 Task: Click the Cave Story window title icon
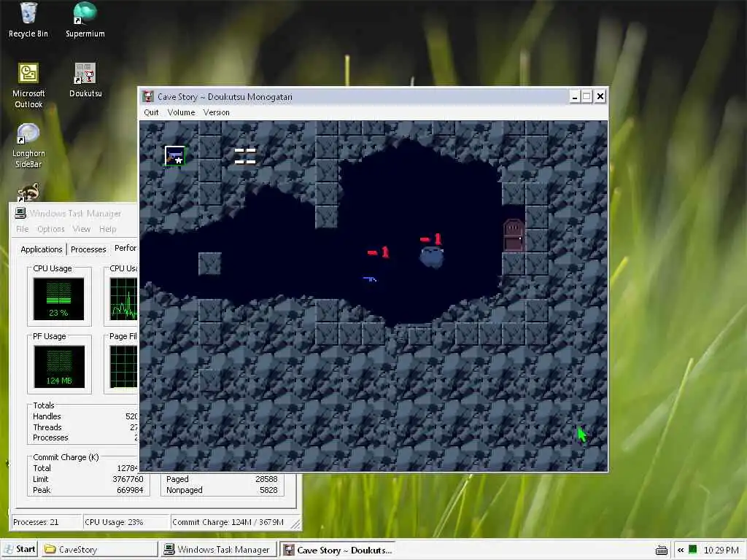point(148,97)
